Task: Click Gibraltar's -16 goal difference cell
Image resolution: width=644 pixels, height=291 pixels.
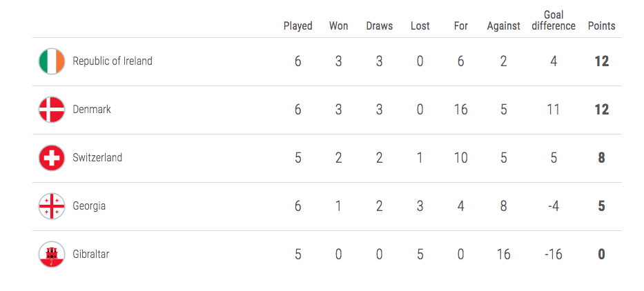Action: coord(554,254)
